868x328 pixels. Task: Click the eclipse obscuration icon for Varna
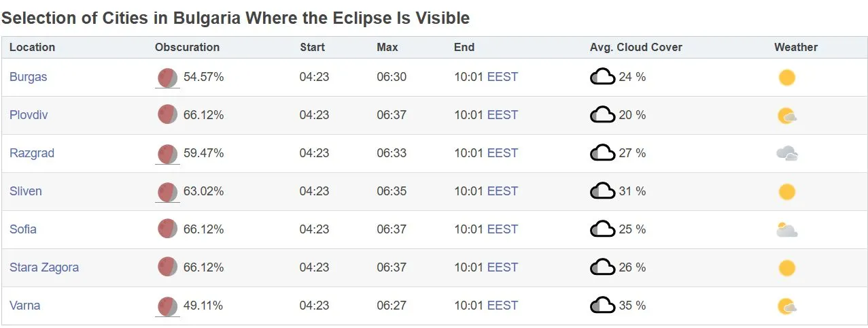167,306
